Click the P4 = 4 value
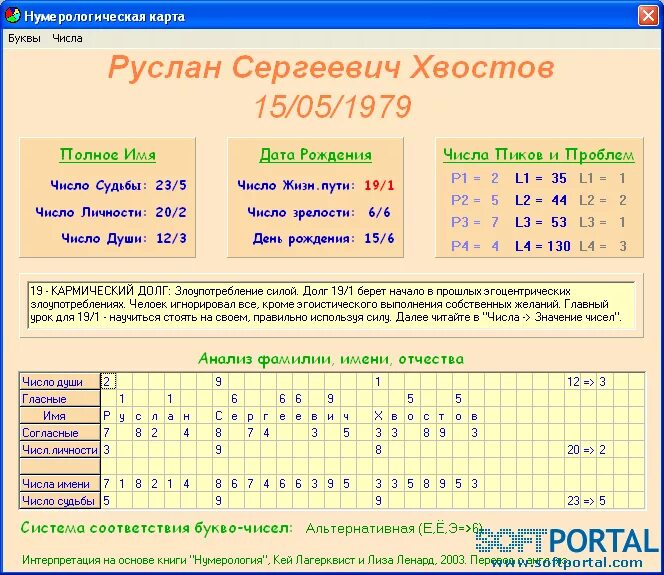 coord(475,246)
